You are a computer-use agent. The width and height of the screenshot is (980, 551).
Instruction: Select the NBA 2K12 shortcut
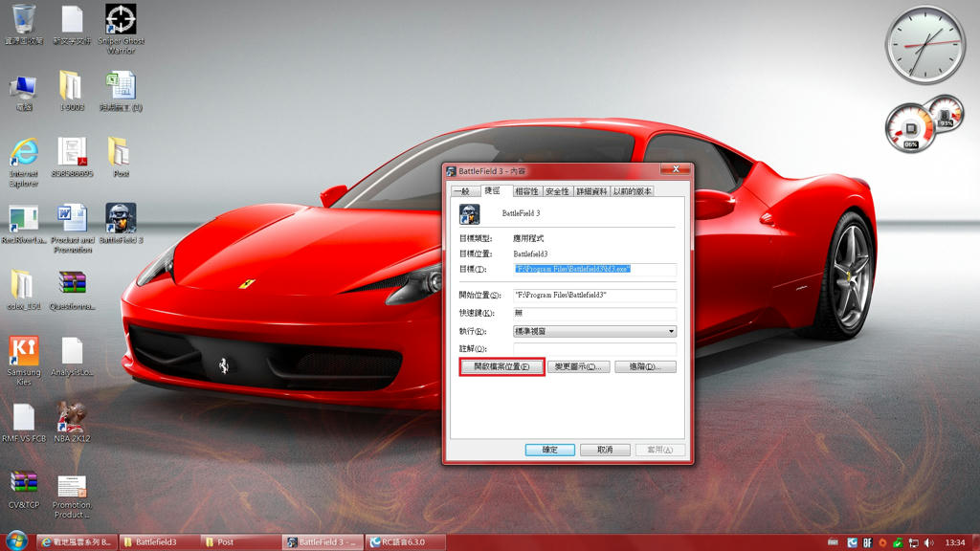pos(72,423)
